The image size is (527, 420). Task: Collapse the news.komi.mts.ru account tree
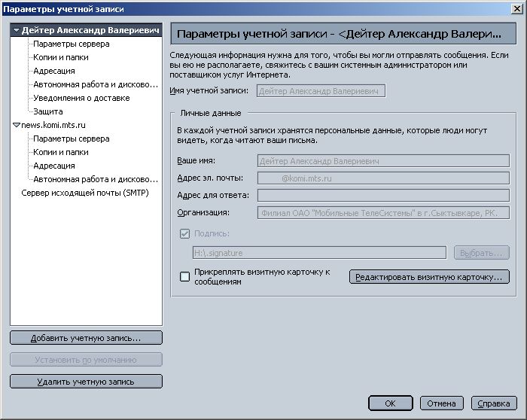pyautogui.click(x=17, y=126)
